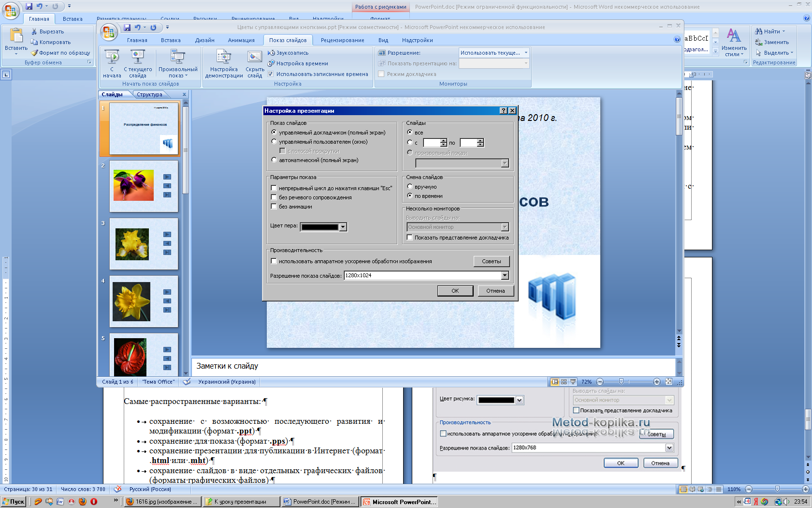Open Вставка tab in PowerPoint
The height and width of the screenshot is (508, 812).
pyautogui.click(x=171, y=40)
